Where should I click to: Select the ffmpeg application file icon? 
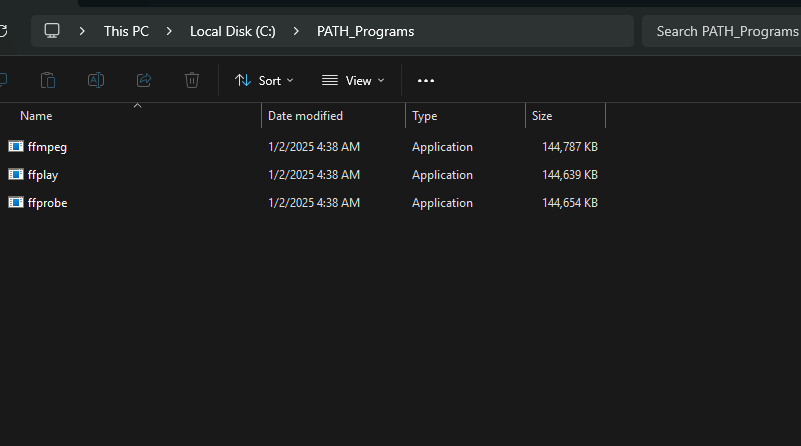pos(16,147)
